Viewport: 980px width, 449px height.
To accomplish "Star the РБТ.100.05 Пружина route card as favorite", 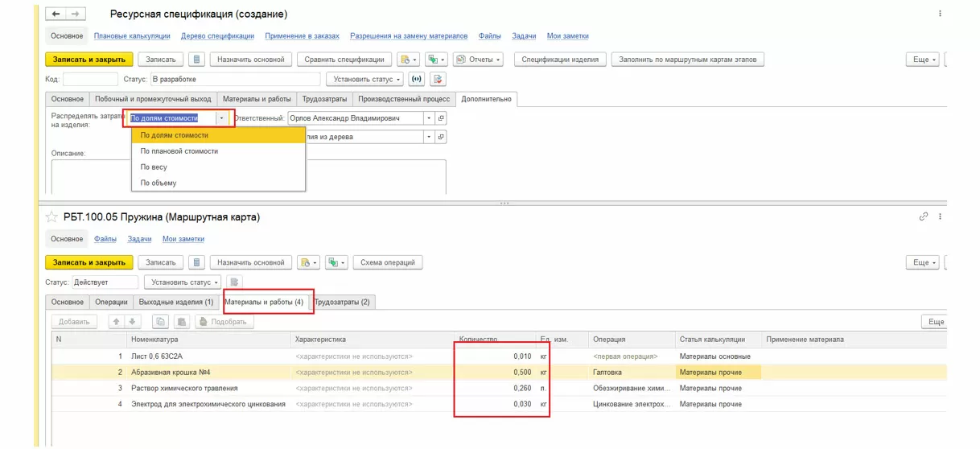I will click(x=51, y=217).
